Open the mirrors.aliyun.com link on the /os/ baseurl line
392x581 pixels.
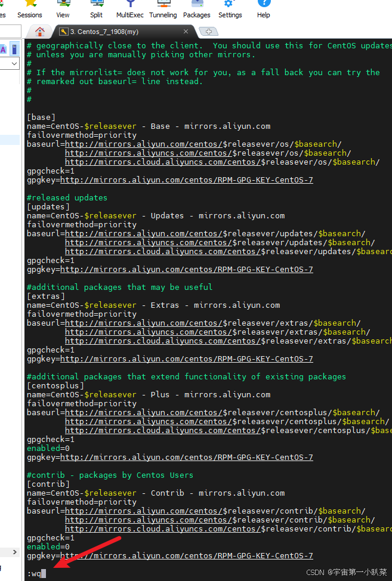(144, 144)
